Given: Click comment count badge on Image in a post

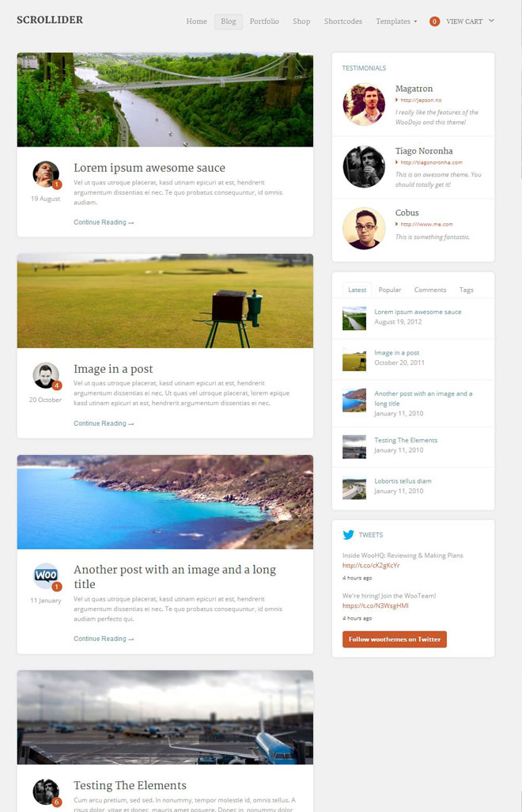Looking at the screenshot, I should pos(57,385).
